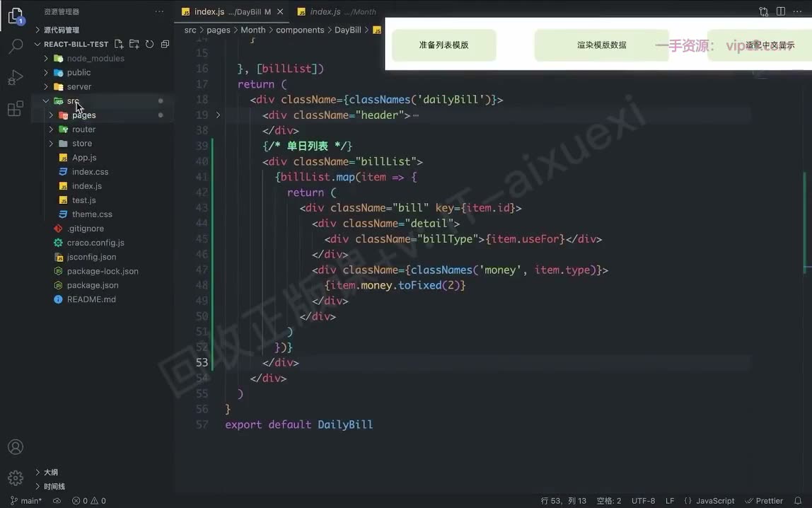This screenshot has width=812, height=508.
Task: Change the LF end of line sequence
Action: pos(670,501)
